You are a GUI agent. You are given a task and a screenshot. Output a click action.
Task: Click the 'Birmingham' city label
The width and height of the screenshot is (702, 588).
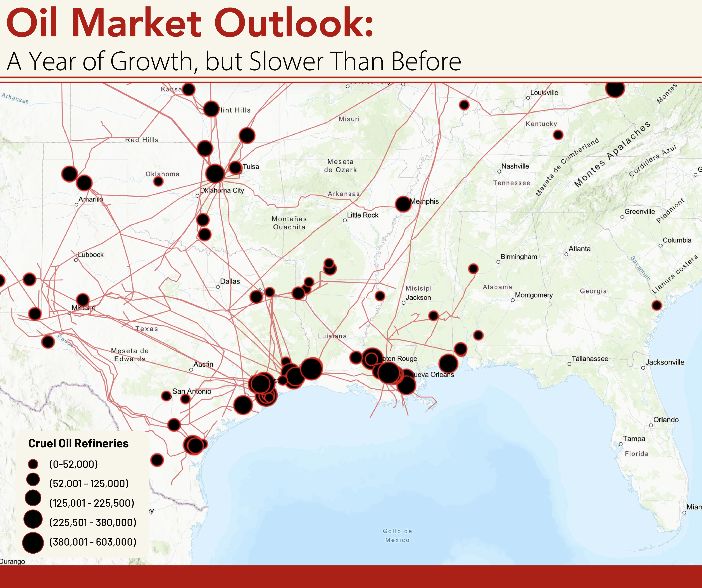click(x=519, y=257)
